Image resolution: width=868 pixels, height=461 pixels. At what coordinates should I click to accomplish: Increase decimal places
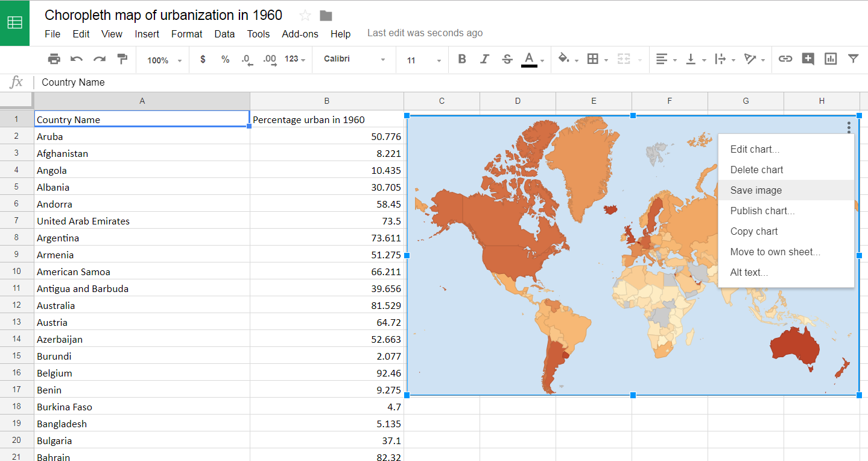(270, 59)
